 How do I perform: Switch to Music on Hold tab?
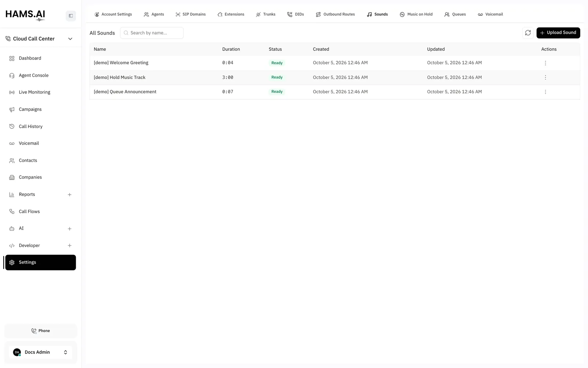point(416,14)
